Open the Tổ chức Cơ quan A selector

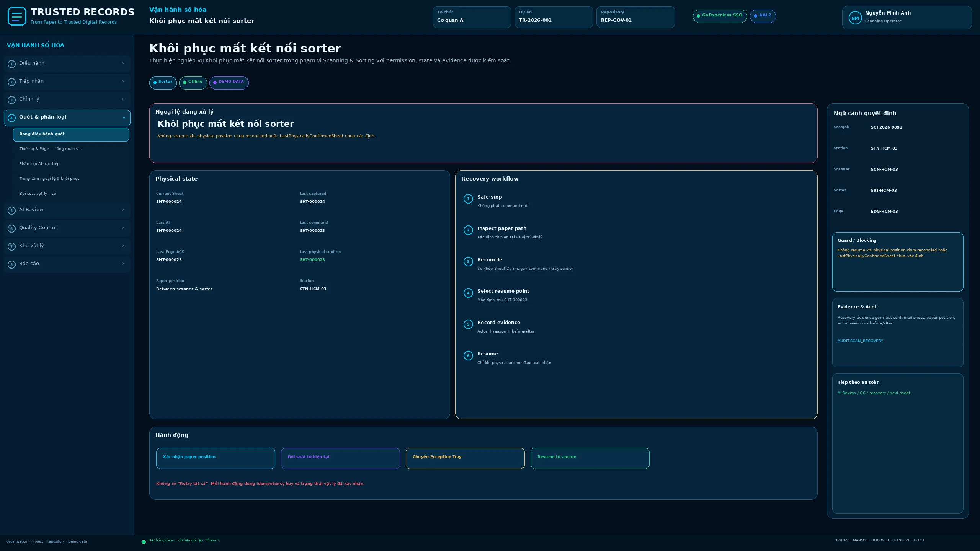tap(472, 17)
